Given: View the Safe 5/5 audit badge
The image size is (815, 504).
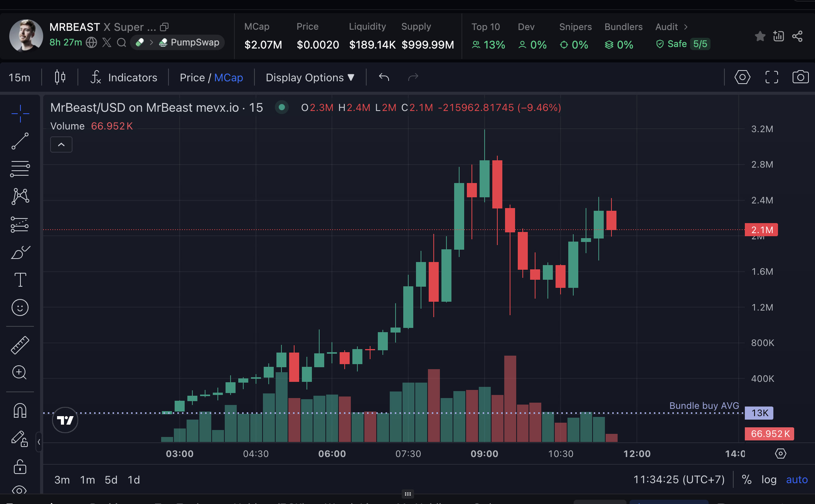Looking at the screenshot, I should [x=683, y=44].
